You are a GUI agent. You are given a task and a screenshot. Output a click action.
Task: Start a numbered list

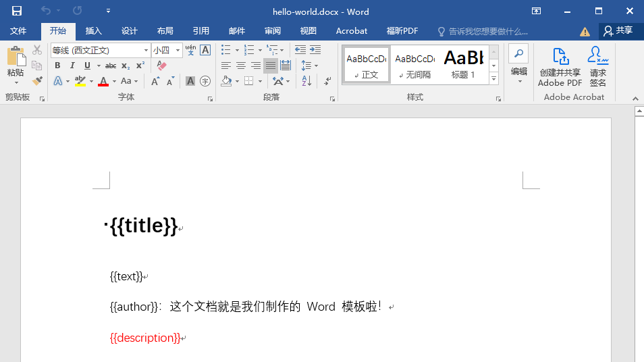(249, 50)
